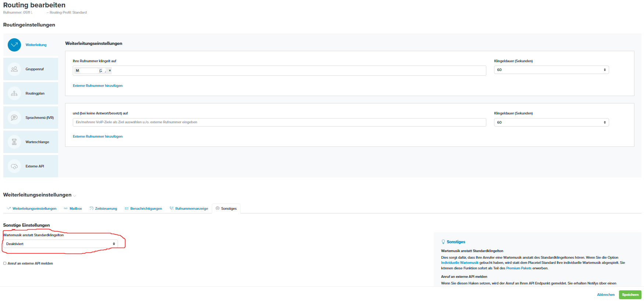
Task: Expand the Wartemusik Deaktiviert dropdown
Action: pyautogui.click(x=60, y=244)
